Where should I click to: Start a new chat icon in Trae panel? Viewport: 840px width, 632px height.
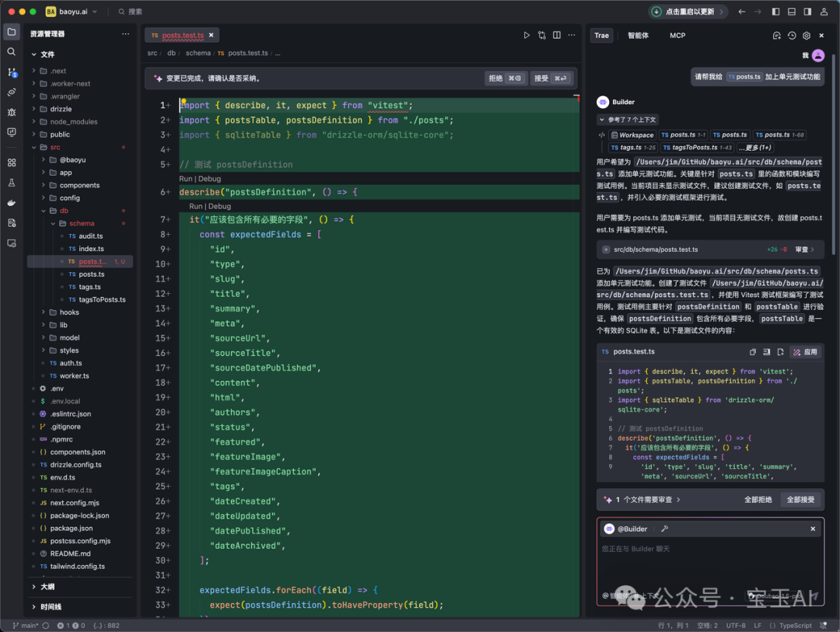(x=777, y=35)
